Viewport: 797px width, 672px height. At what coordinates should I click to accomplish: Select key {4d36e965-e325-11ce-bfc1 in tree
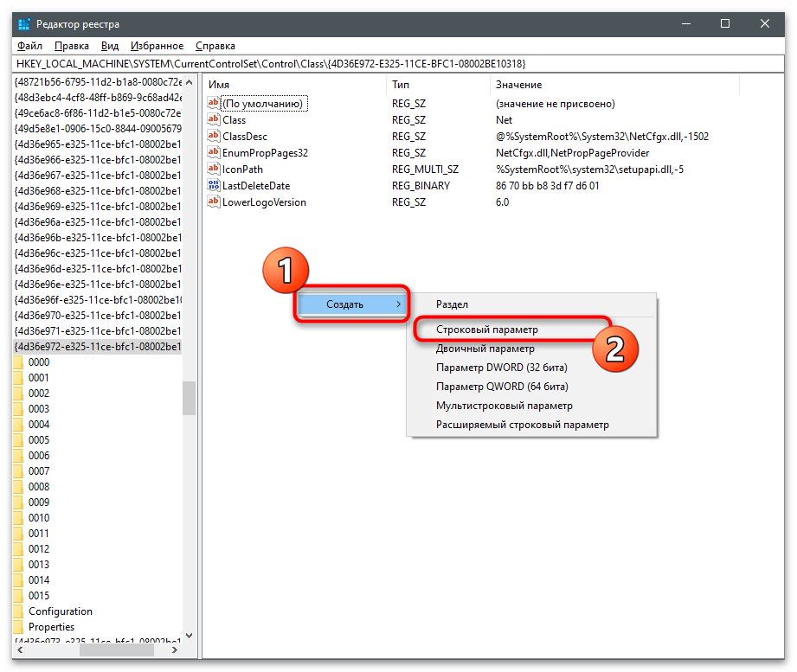tap(98, 144)
